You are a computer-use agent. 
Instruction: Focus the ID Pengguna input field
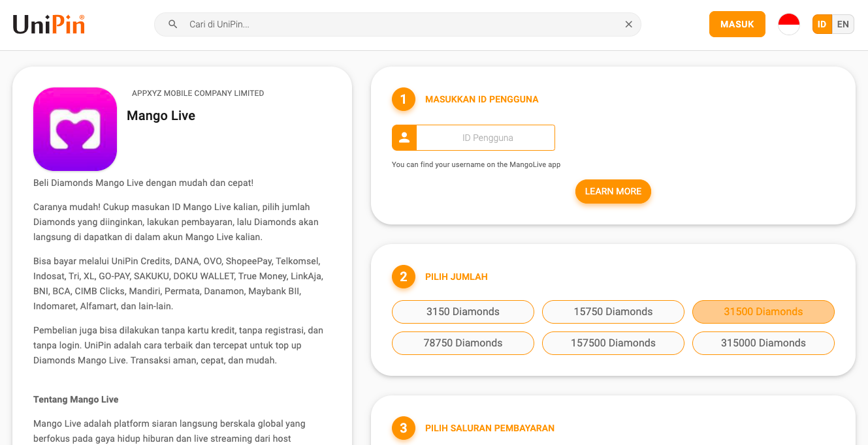[x=487, y=138]
